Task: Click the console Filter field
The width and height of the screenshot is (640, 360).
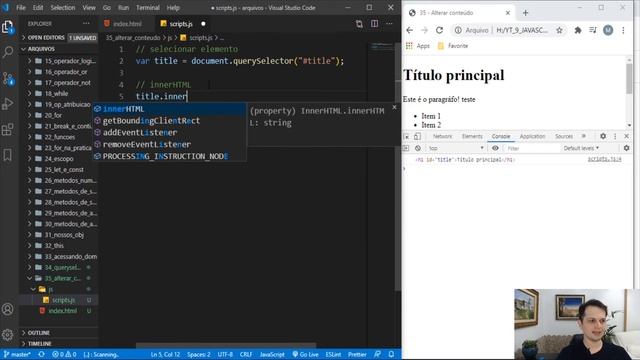Action: tap(532, 149)
